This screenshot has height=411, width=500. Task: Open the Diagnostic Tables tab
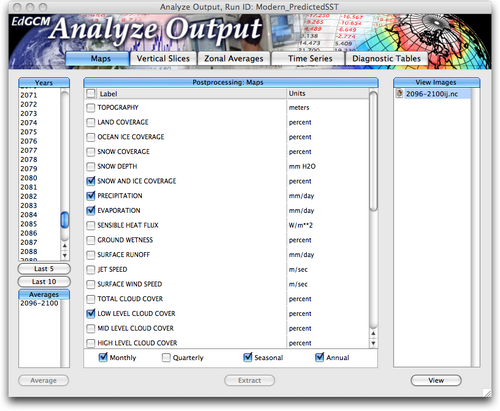pyautogui.click(x=387, y=58)
